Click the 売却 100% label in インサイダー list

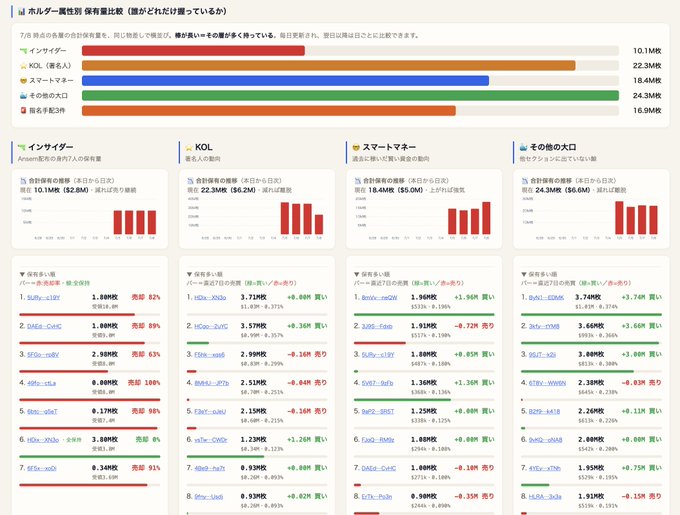pyautogui.click(x=144, y=383)
